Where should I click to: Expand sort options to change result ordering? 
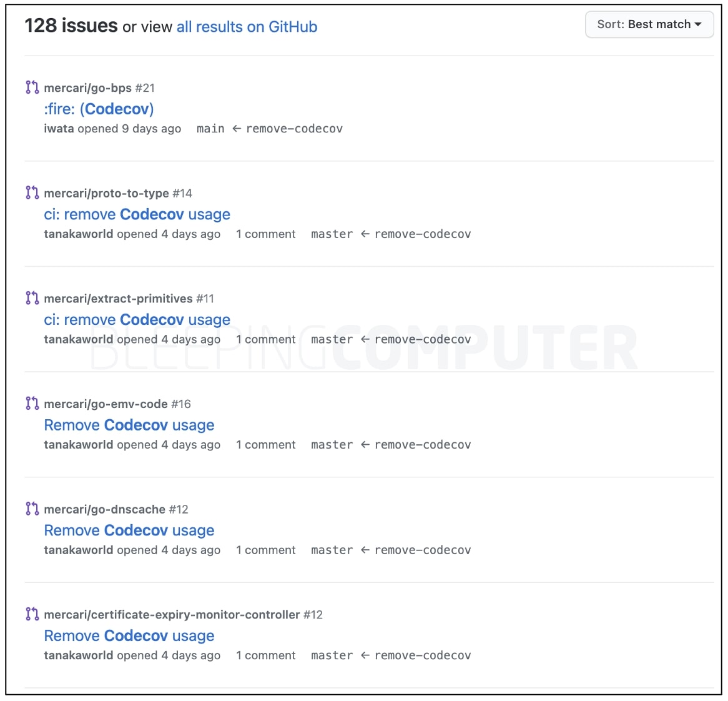coord(649,24)
